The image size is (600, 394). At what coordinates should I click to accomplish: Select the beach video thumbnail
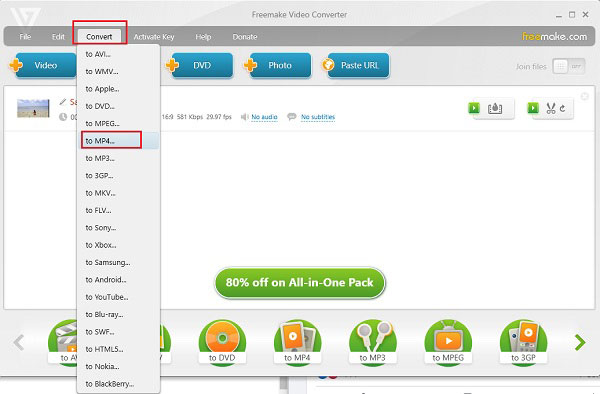coord(33,108)
